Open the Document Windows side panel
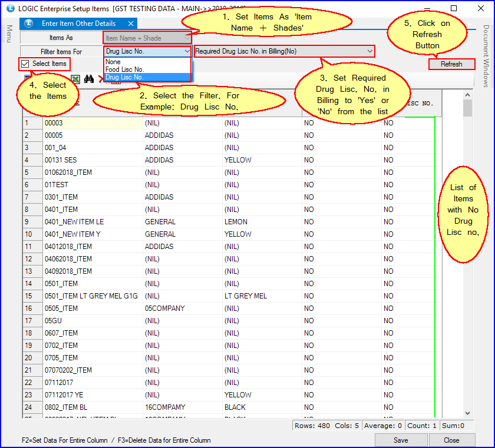 486,56
